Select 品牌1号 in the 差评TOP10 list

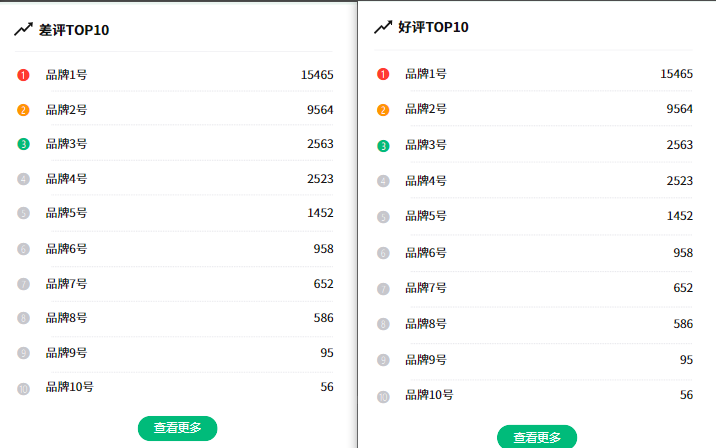[x=66, y=75]
